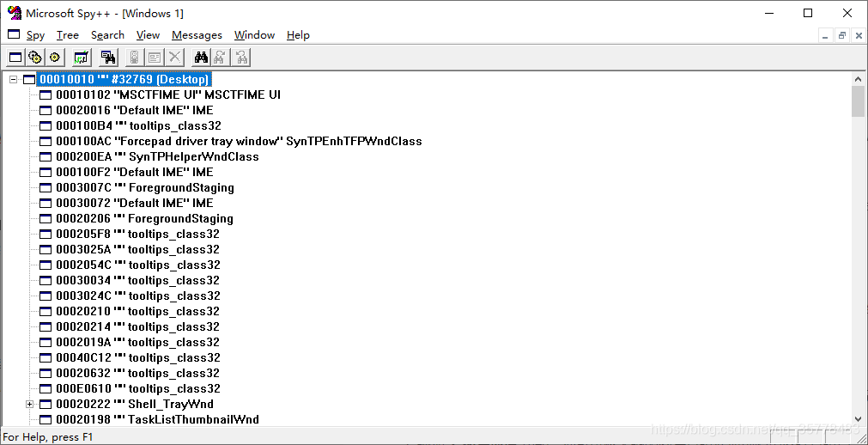Select 000100B4 tooltips_class32 row

coord(138,125)
